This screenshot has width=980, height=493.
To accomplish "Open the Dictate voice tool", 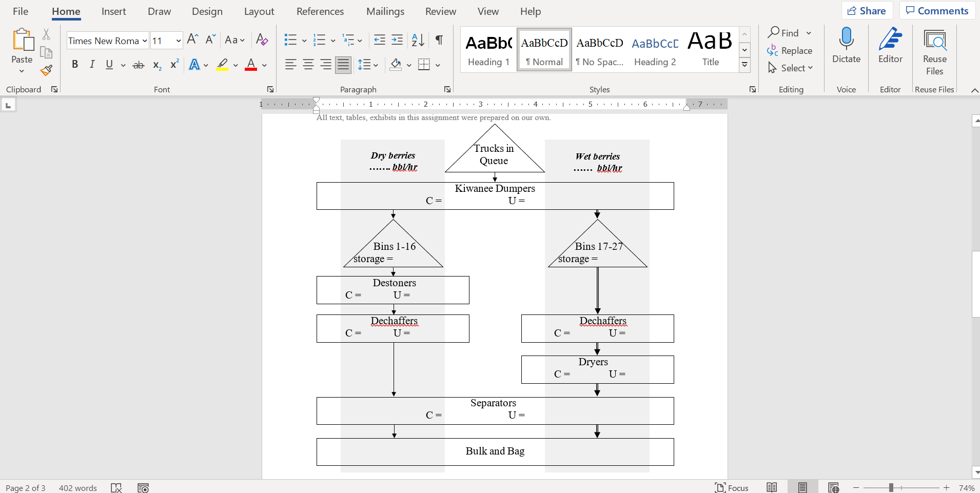I will [846, 45].
